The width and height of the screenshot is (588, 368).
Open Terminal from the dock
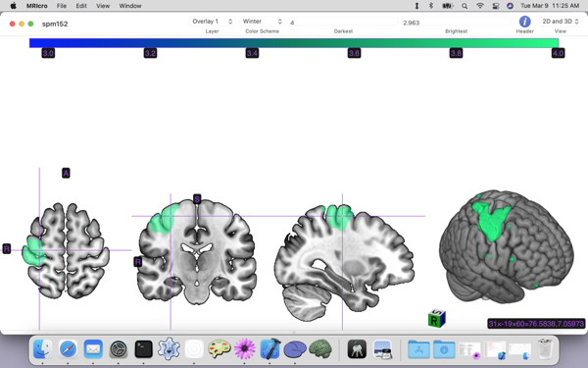tap(144, 348)
